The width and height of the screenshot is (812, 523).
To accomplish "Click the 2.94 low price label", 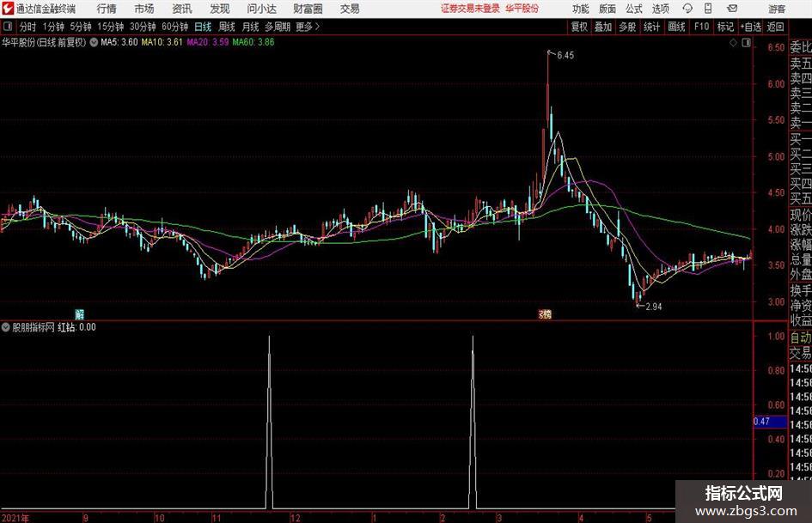I will click(654, 307).
